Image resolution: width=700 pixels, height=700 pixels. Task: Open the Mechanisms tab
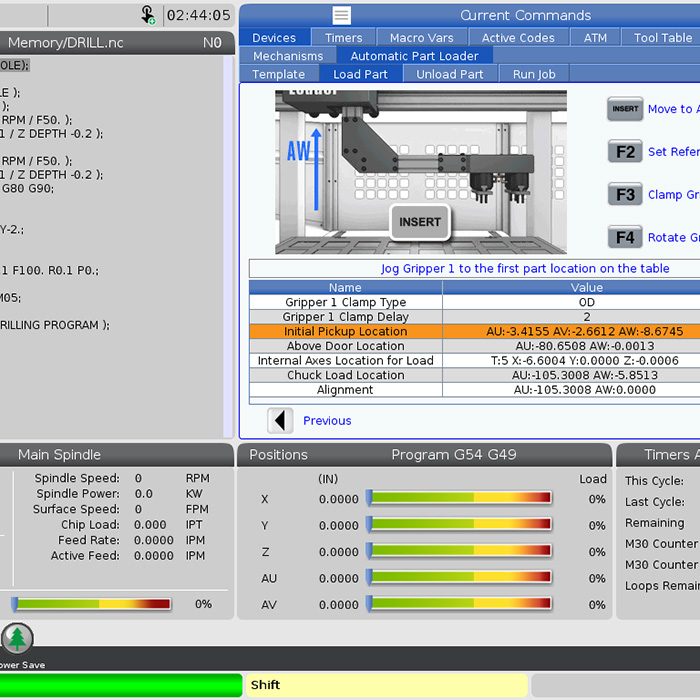tap(288, 56)
